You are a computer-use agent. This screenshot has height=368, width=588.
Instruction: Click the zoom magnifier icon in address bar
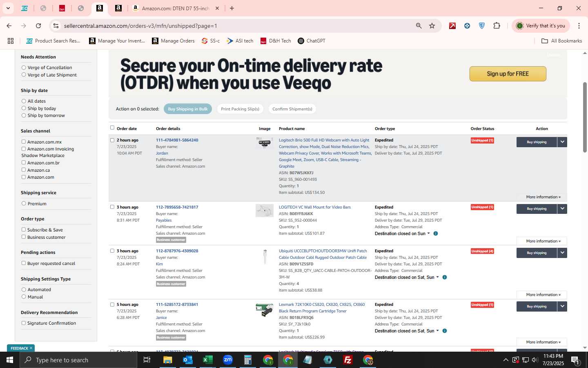coord(419,26)
